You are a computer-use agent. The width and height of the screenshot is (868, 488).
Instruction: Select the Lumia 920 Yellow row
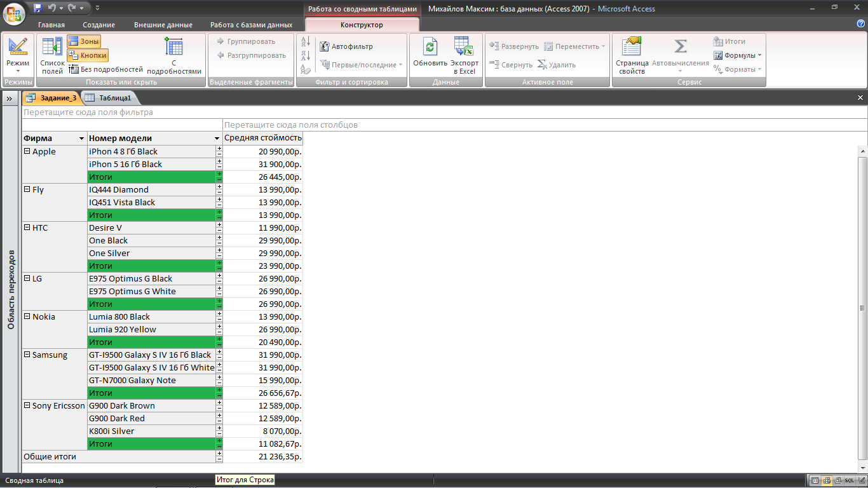point(152,329)
